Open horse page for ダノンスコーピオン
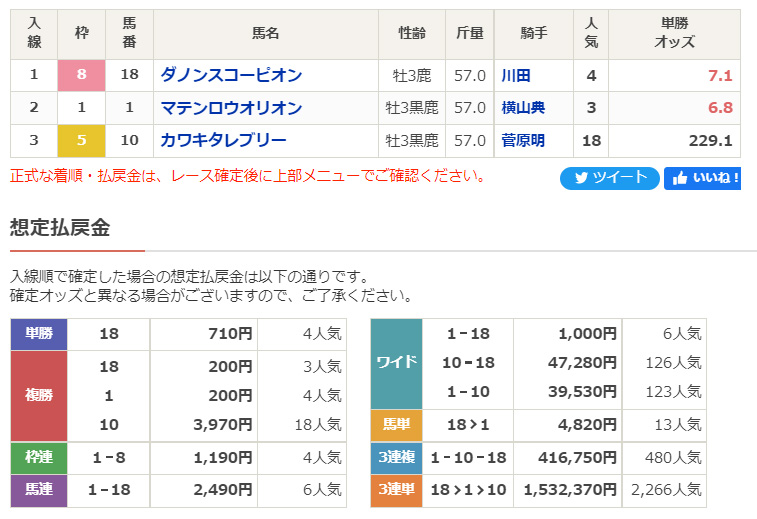This screenshot has height=519, width=757. (x=231, y=75)
